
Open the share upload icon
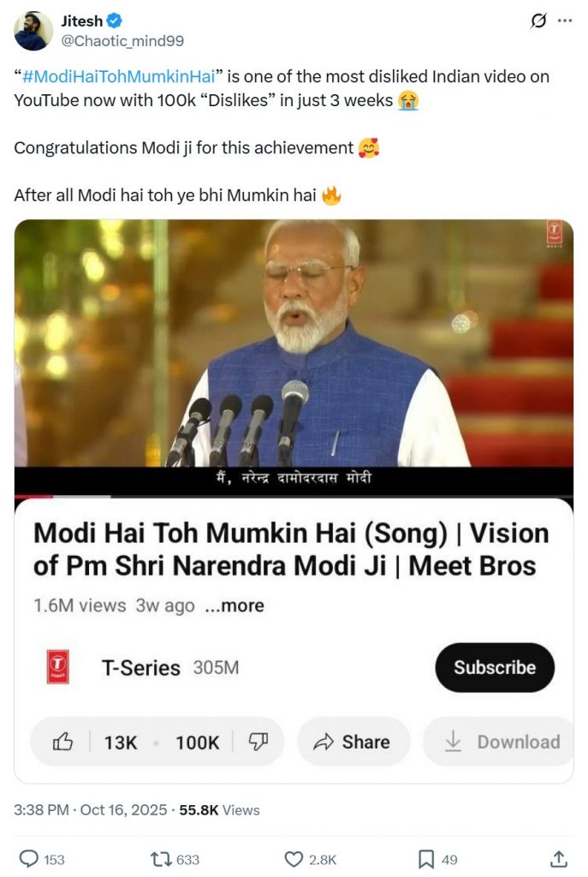tap(557, 859)
